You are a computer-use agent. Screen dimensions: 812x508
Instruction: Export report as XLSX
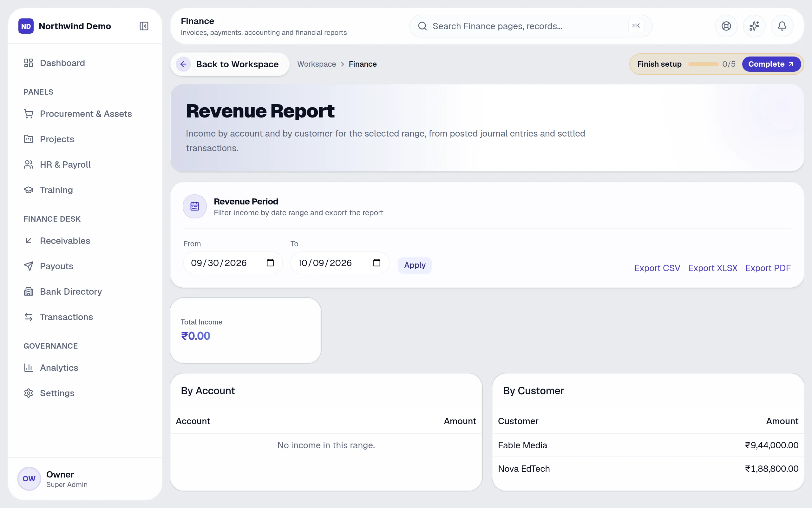point(713,268)
